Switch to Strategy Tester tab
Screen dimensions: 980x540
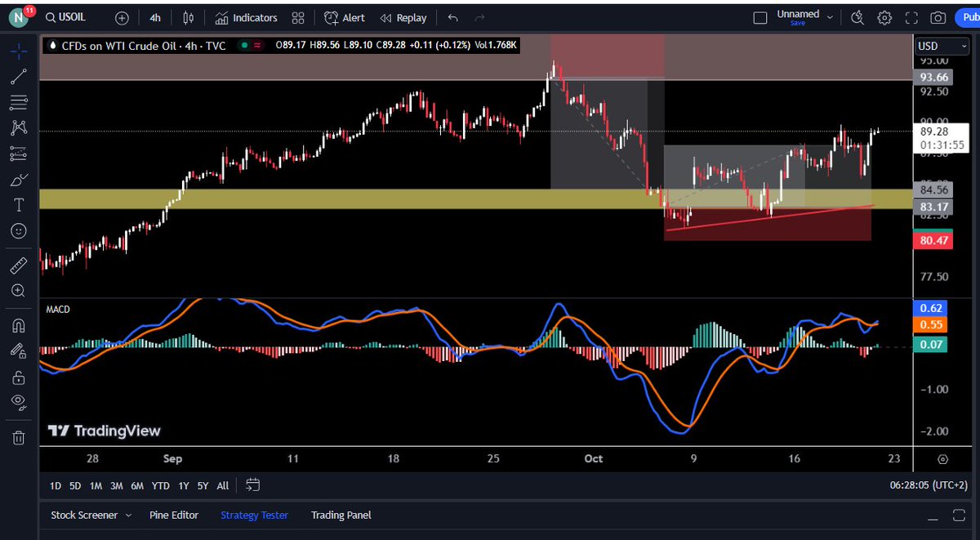[254, 515]
